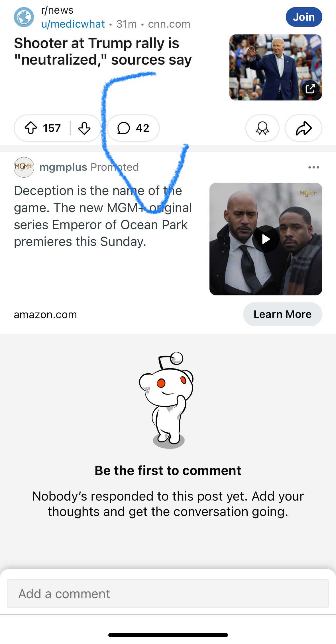Image resolution: width=336 pixels, height=644 pixels.
Task: Open the r/news subreddit link
Action: pos(57,10)
